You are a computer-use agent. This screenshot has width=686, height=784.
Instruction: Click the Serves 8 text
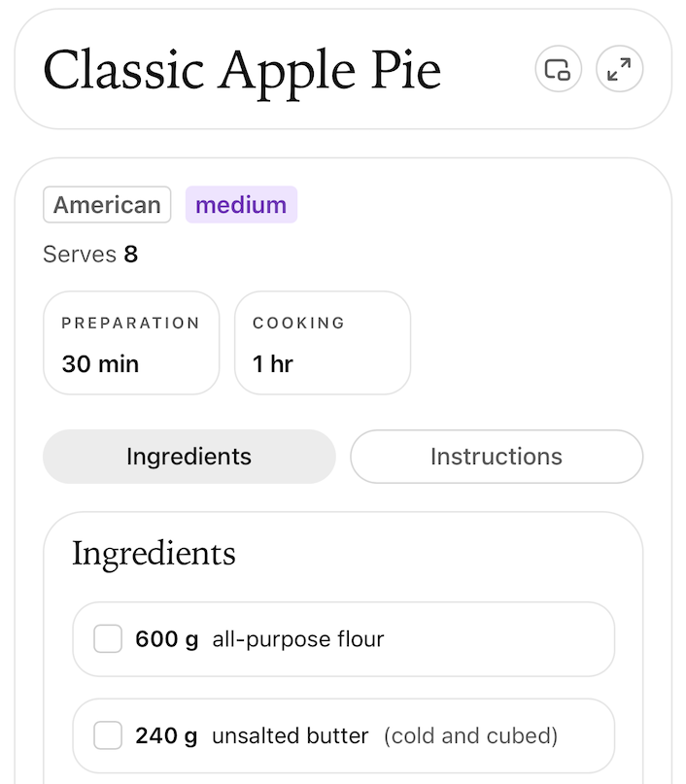pos(90,255)
